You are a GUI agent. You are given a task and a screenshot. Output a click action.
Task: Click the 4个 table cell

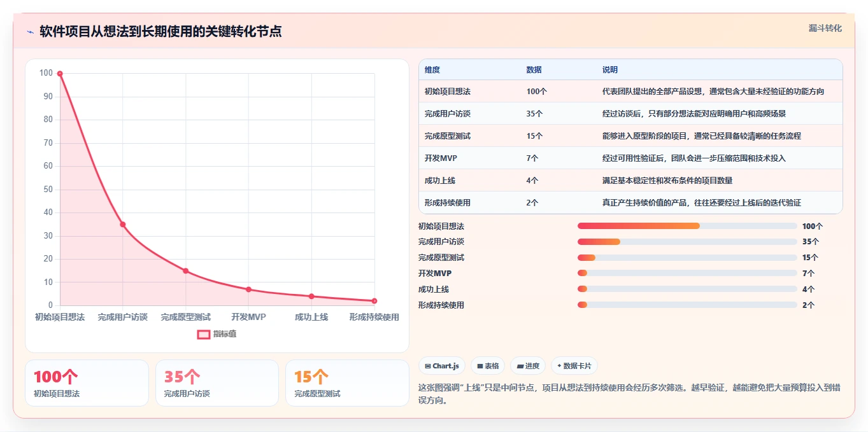pyautogui.click(x=532, y=181)
